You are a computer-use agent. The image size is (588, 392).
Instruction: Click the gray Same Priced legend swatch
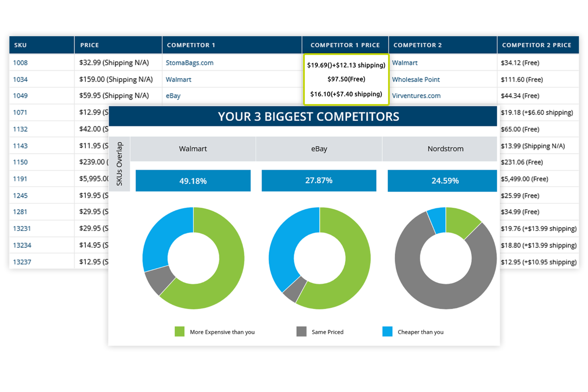coord(301,331)
